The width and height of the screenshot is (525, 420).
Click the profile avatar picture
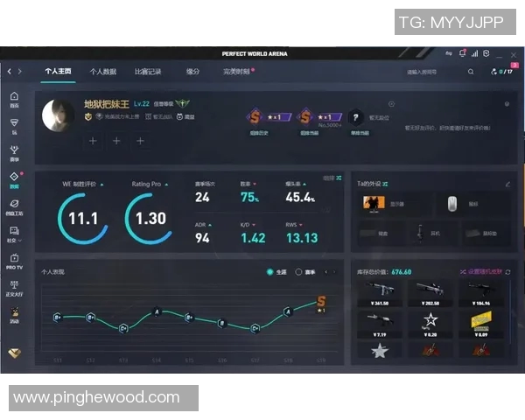pyautogui.click(x=59, y=115)
